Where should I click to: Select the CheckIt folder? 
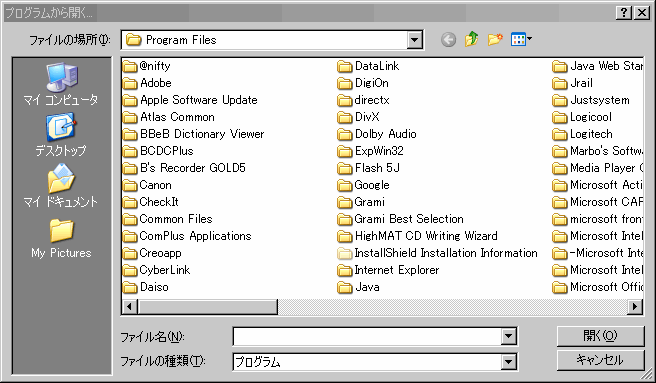pos(151,202)
